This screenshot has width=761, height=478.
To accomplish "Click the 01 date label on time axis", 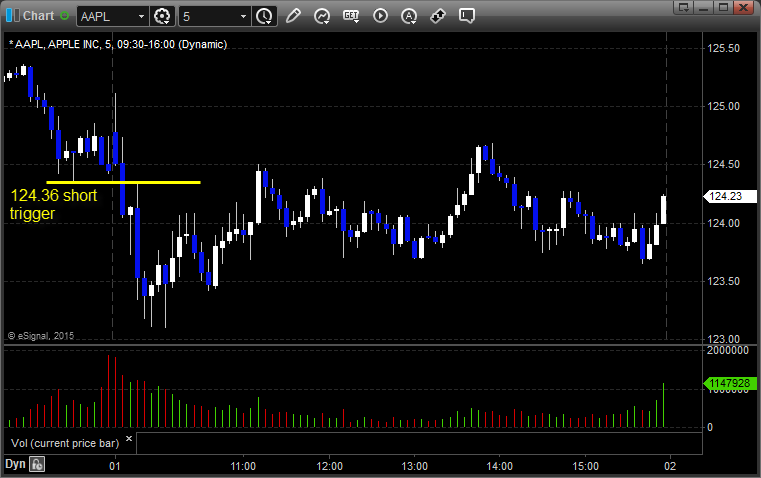I will 115,466.
